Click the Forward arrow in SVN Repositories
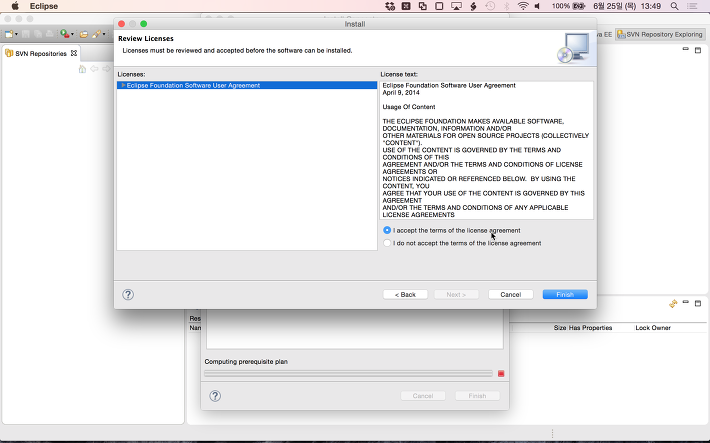 tap(106, 69)
